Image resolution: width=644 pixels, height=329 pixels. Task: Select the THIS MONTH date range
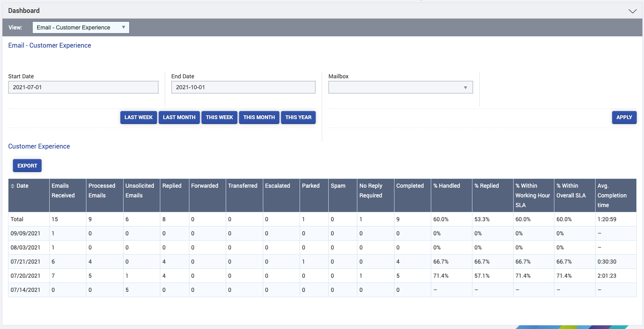259,117
